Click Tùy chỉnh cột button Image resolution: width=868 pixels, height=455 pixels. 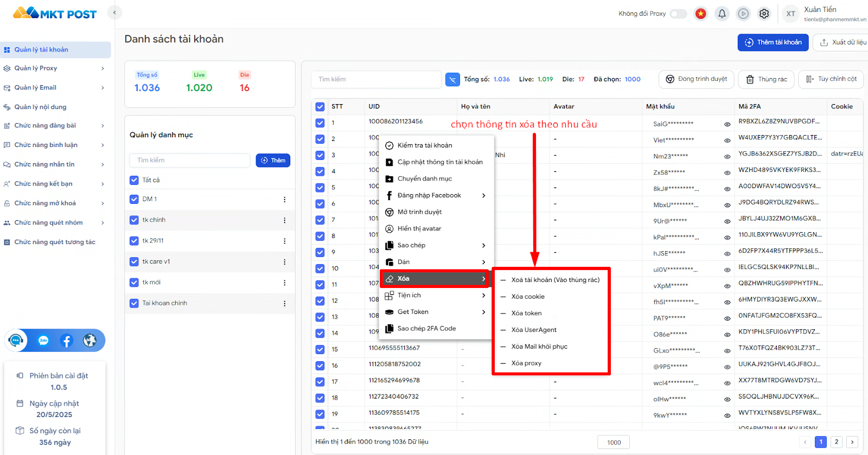pos(831,79)
